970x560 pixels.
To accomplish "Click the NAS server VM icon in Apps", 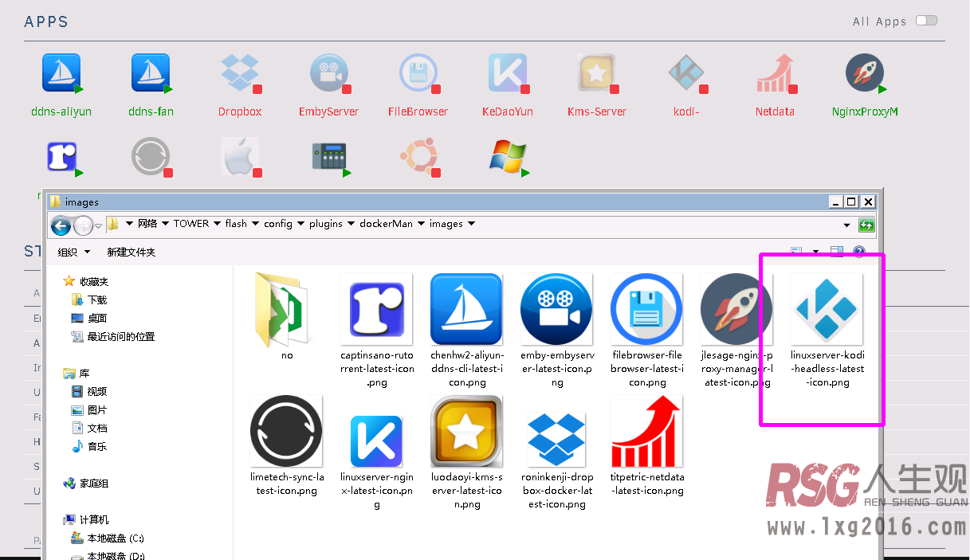I will pos(329,157).
